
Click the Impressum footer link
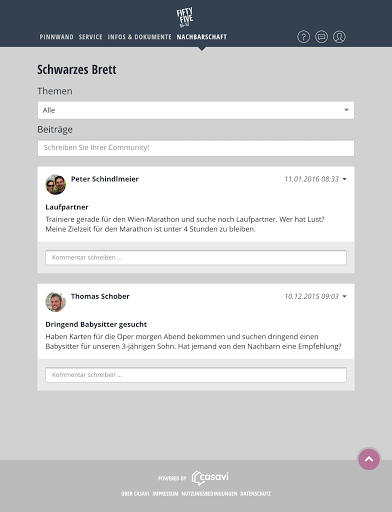click(165, 494)
